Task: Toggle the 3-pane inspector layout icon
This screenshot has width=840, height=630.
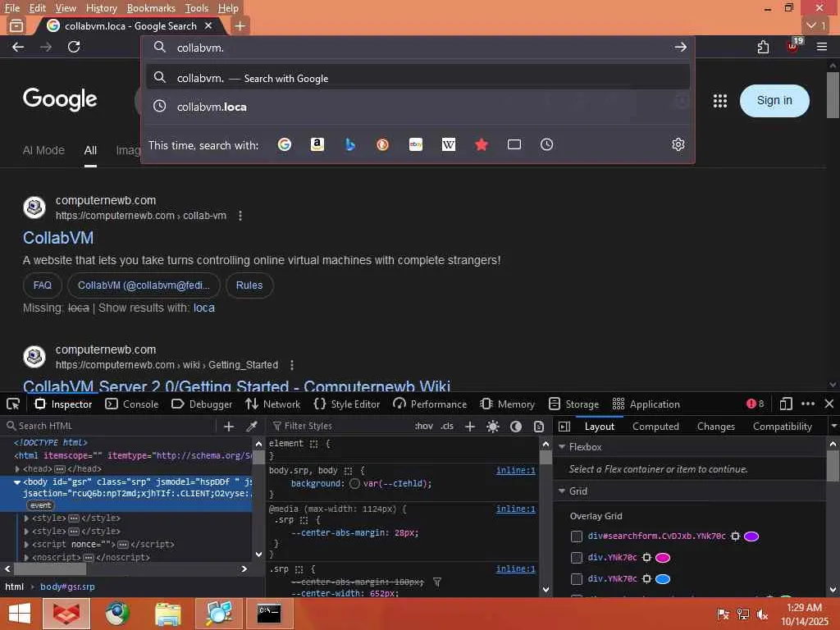Action: click(x=564, y=427)
